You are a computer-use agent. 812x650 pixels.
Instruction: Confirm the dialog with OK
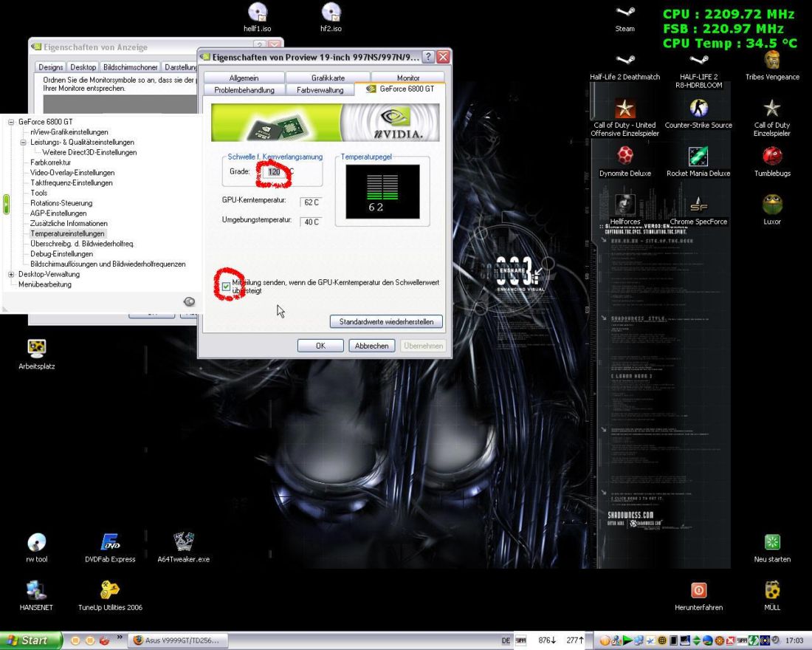(x=320, y=346)
